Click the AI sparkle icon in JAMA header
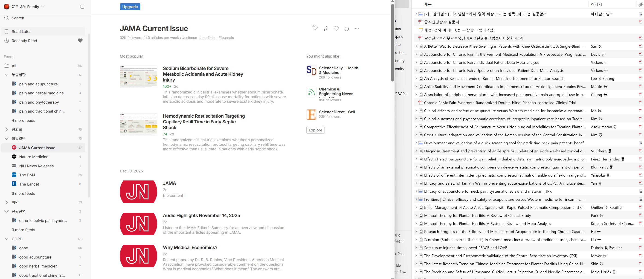This screenshot has width=644, height=279. (325, 29)
